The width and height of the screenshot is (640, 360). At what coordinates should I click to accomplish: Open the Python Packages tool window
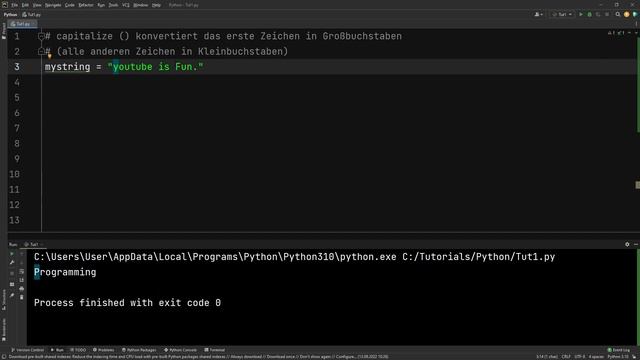tap(139, 350)
